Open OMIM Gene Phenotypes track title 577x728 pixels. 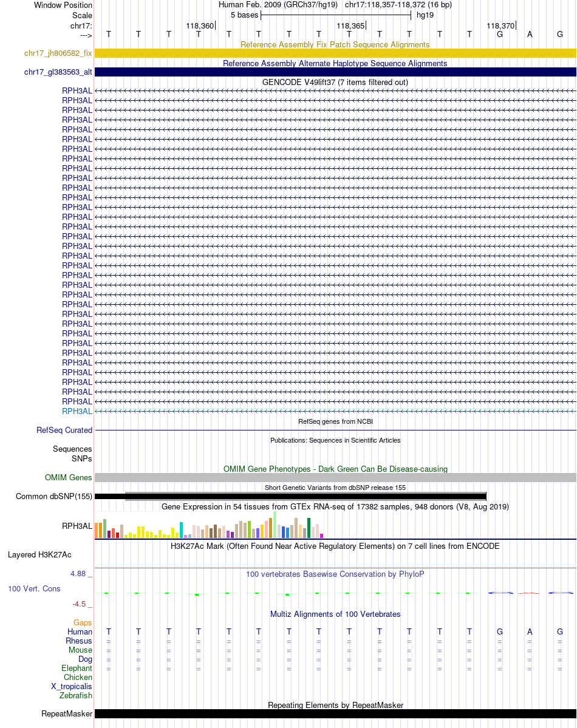tap(335, 469)
